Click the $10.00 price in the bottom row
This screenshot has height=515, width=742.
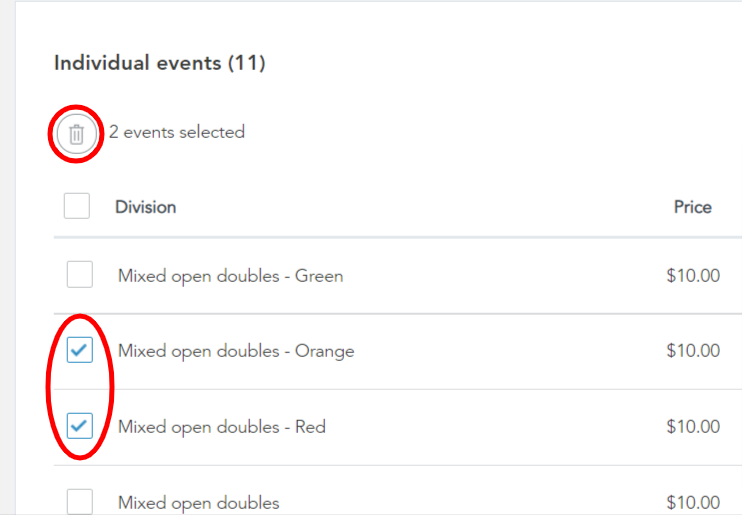coord(693,502)
